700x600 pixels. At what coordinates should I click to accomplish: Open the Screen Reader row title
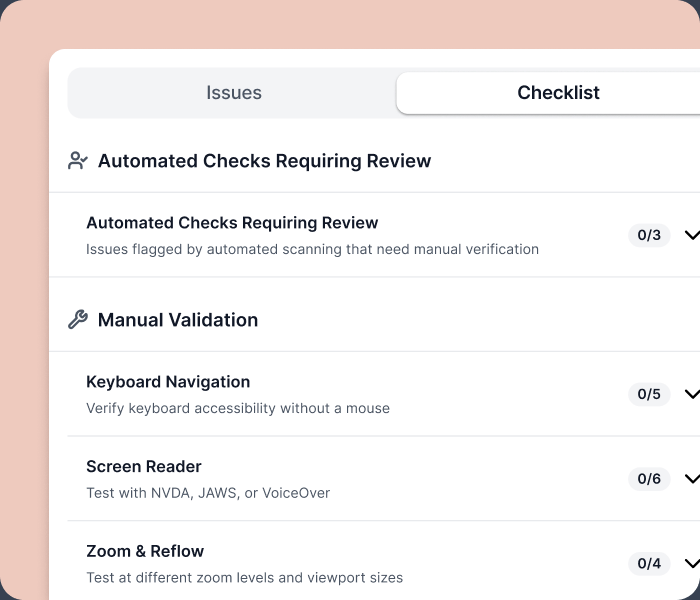click(x=144, y=467)
